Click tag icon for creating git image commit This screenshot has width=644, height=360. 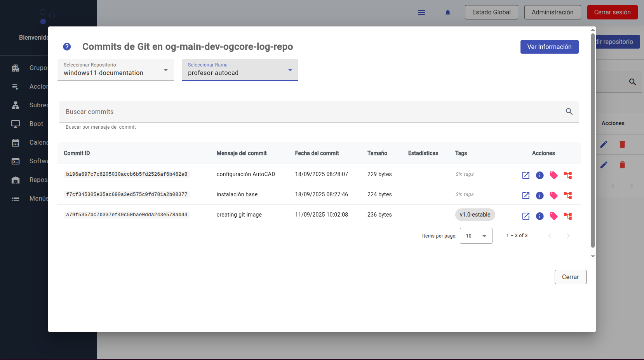coord(553,216)
